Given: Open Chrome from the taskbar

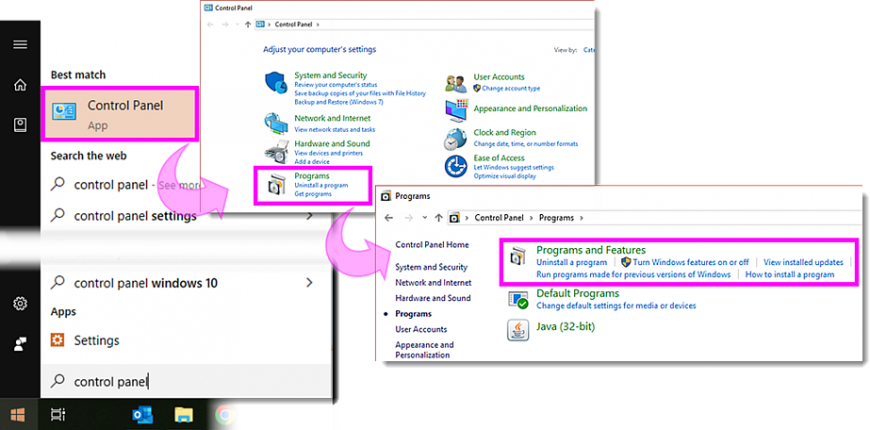Looking at the screenshot, I should (224, 414).
